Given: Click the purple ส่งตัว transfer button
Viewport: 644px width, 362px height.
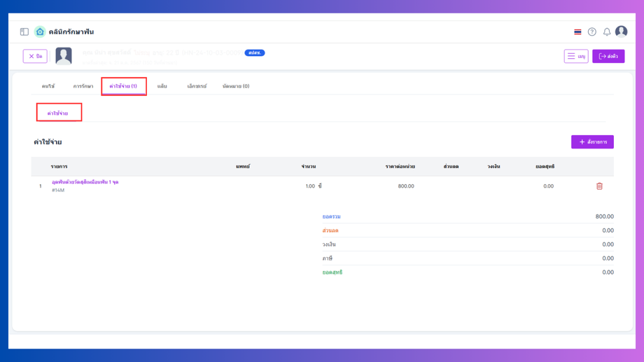Looking at the screenshot, I should point(608,56).
